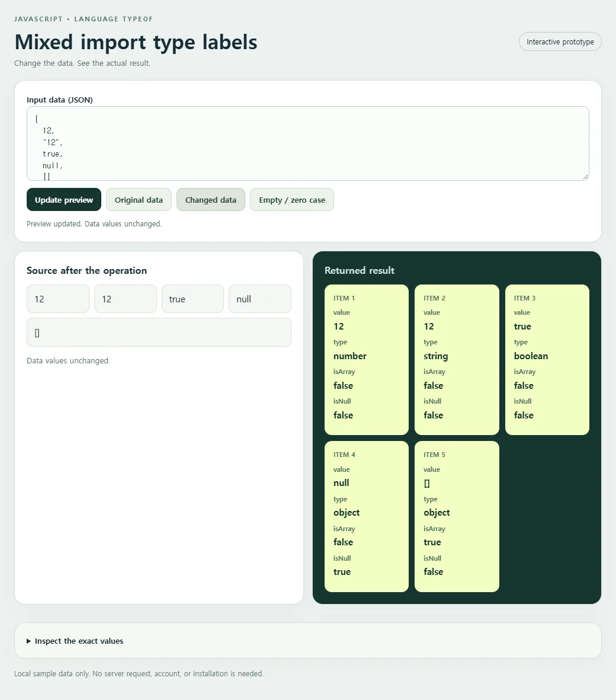Select the ITEM 2 result card heading

click(434, 298)
